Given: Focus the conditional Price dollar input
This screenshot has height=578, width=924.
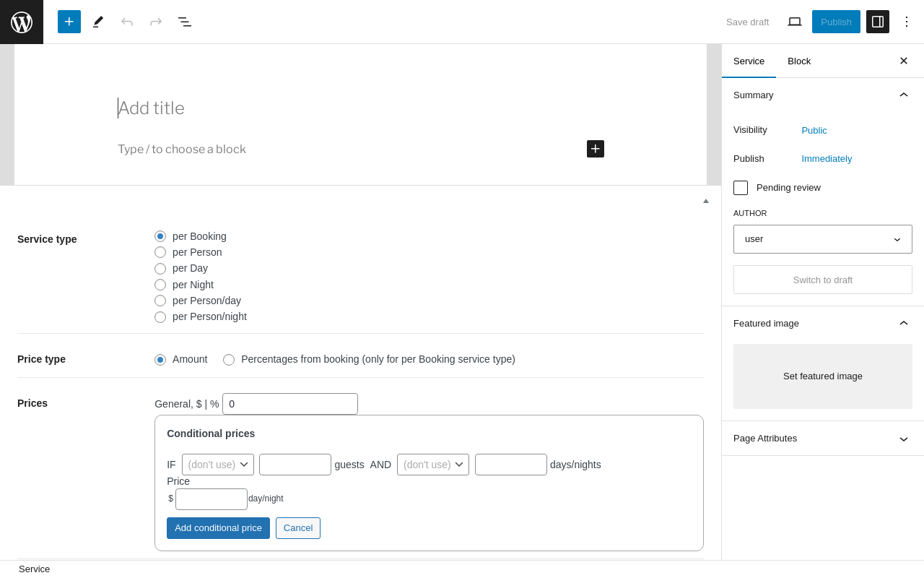Looking at the screenshot, I should tap(212, 499).
